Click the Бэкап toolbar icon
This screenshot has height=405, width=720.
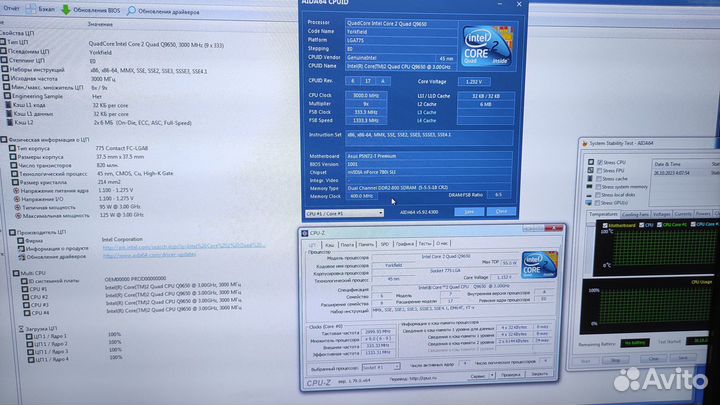[x=31, y=9]
